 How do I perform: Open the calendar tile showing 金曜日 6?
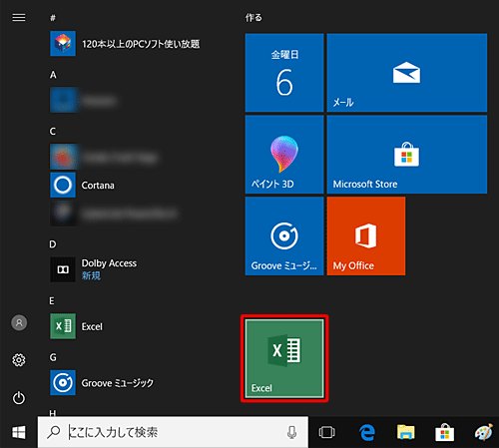click(284, 73)
